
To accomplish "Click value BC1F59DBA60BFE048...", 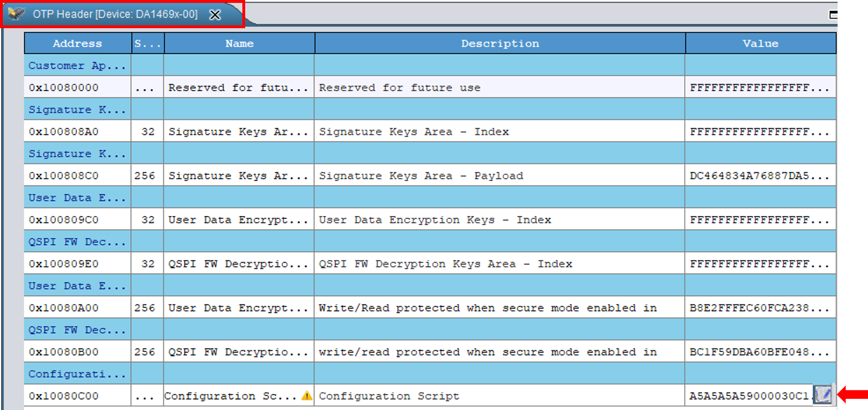I will pyautogui.click(x=759, y=351).
